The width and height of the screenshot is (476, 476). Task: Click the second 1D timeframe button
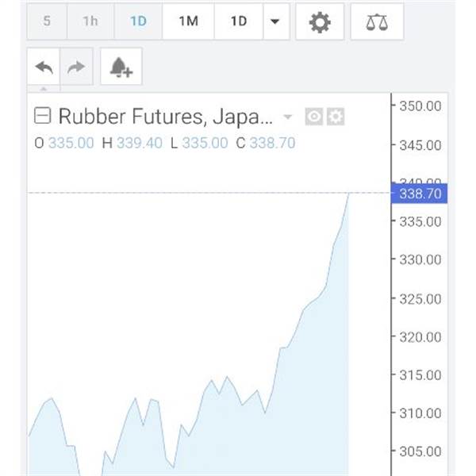tap(238, 21)
